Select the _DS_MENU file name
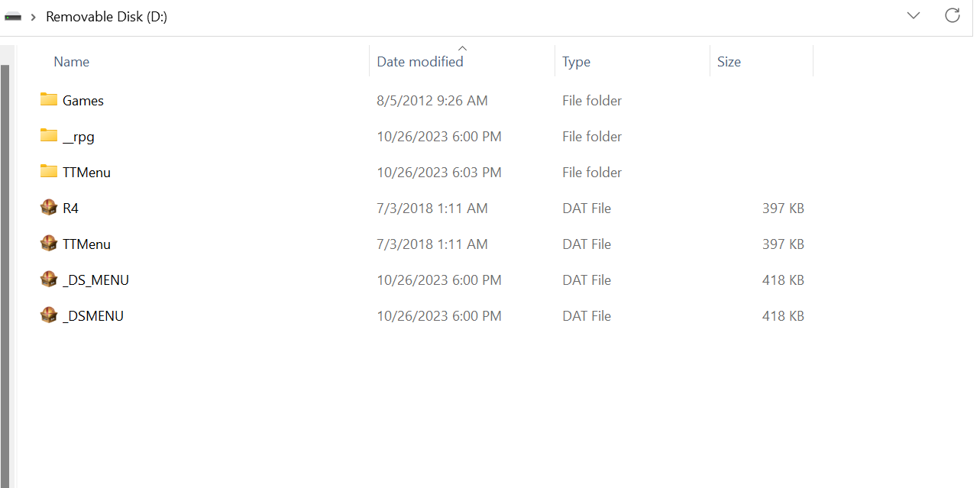 (x=95, y=280)
